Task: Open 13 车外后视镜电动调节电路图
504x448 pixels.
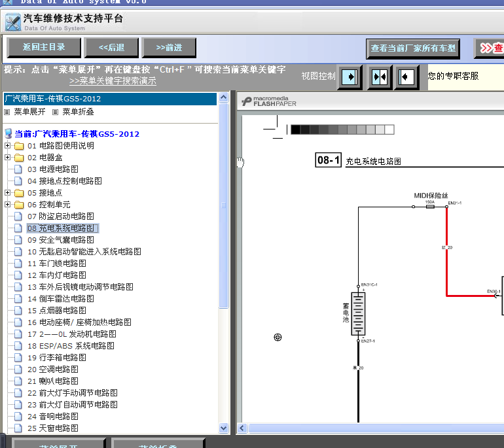Action: 81,287
